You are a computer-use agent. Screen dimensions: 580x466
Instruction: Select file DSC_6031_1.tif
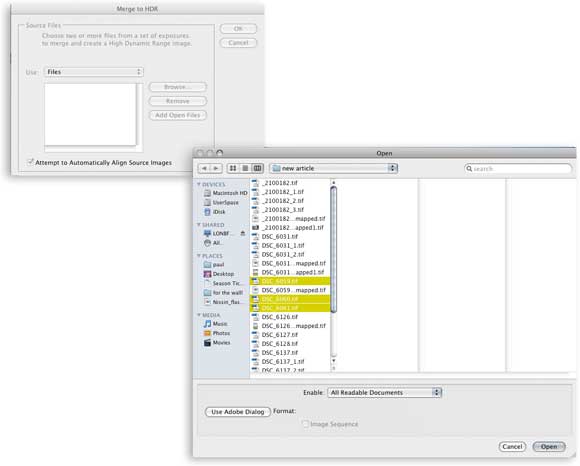(290, 245)
